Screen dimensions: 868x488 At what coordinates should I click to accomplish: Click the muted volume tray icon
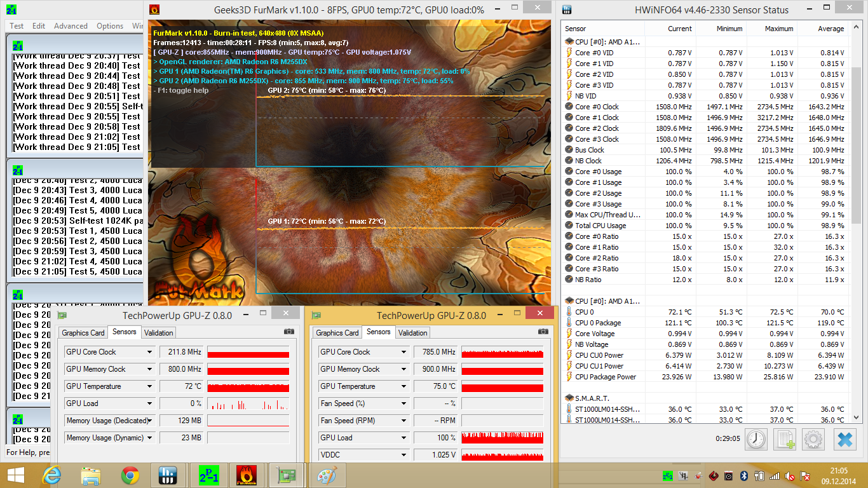click(x=789, y=475)
